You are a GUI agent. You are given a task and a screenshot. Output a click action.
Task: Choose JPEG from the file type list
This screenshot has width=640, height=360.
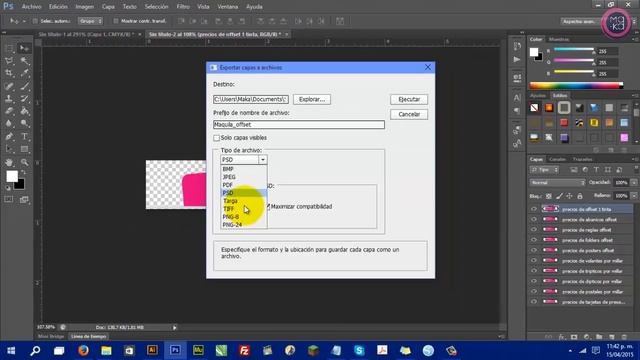tap(229, 177)
